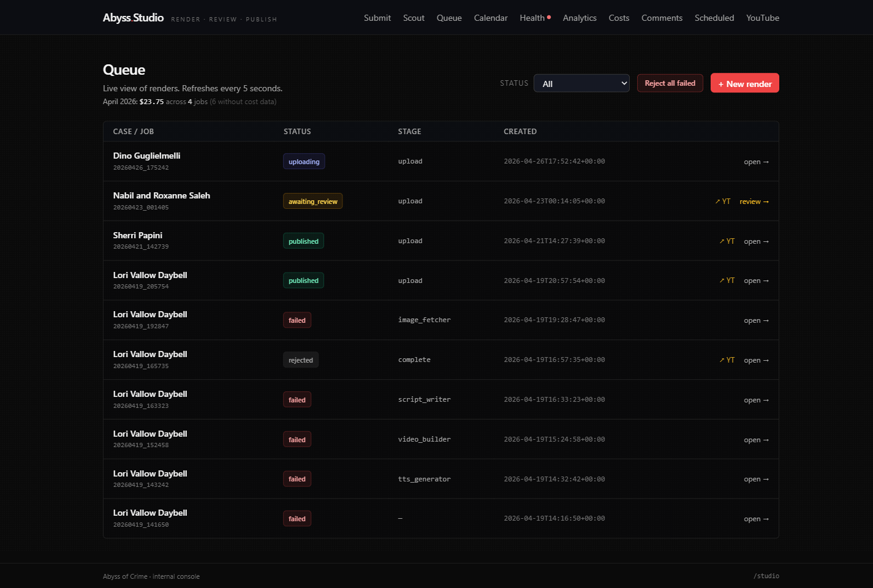Expand the Status filter dropdown
Viewport: 873px width, 588px height.
click(x=581, y=83)
